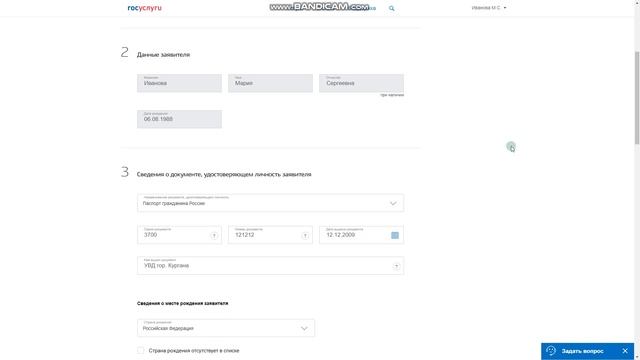Show help hint for document number

(305, 236)
